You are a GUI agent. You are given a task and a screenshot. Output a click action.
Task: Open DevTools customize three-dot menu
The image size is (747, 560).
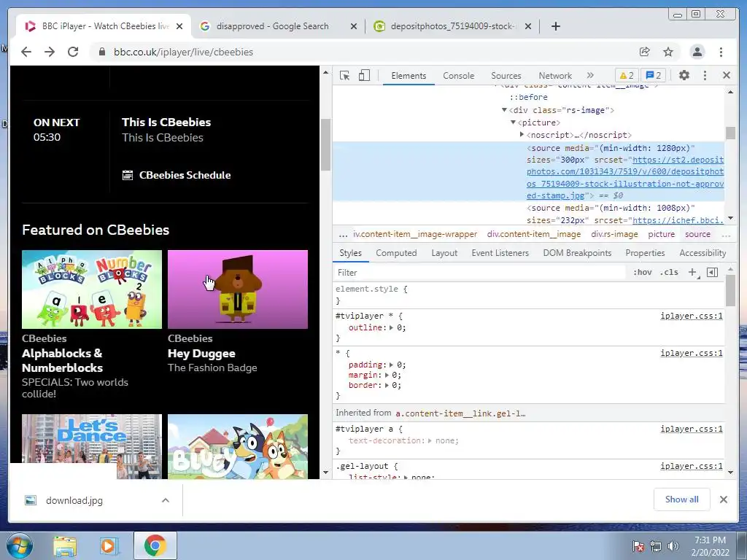click(x=705, y=75)
